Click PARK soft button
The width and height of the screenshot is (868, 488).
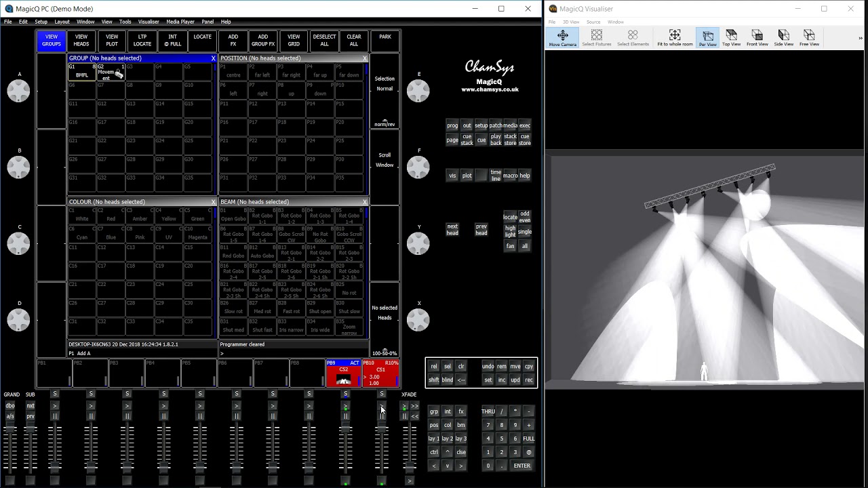pyautogui.click(x=385, y=41)
